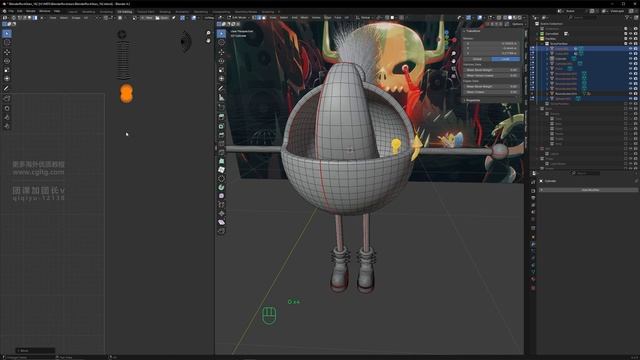This screenshot has height=360, width=640.
Task: Open the Material properties tab
Action: [533, 279]
